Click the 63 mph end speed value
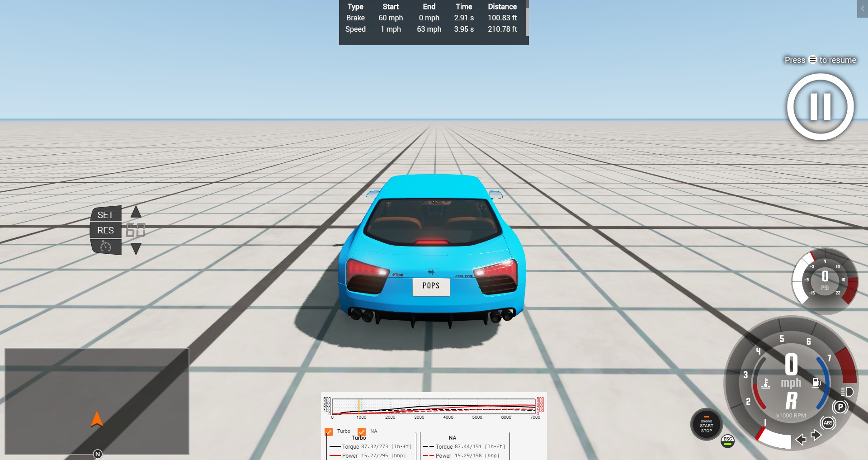Image resolution: width=868 pixels, height=460 pixels. 429,29
